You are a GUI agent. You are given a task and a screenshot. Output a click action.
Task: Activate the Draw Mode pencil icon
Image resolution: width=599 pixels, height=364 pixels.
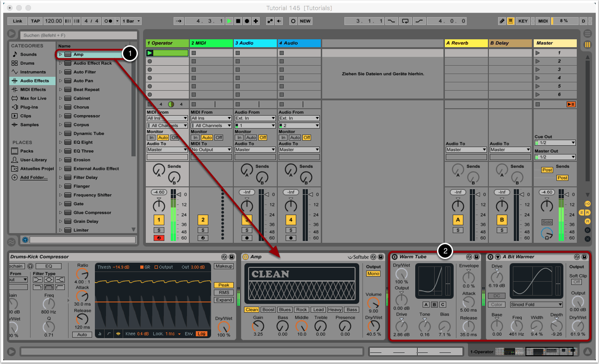502,21
